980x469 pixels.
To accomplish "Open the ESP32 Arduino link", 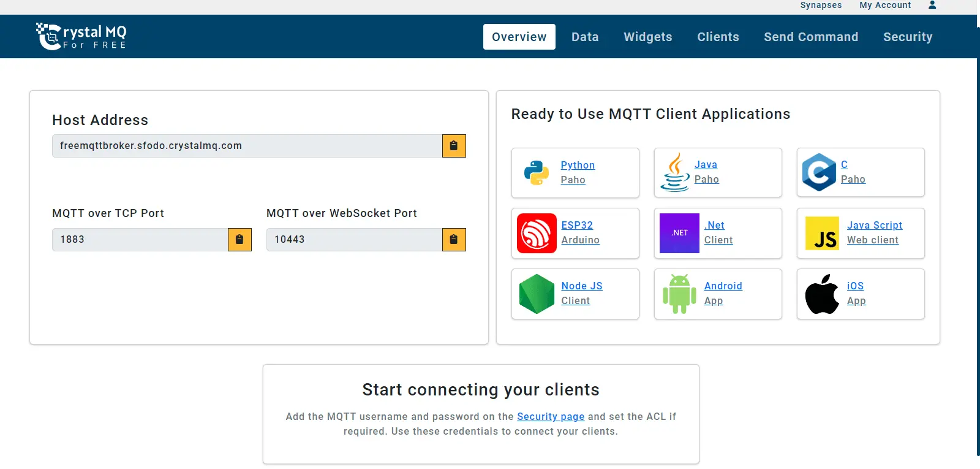I will [x=580, y=232].
